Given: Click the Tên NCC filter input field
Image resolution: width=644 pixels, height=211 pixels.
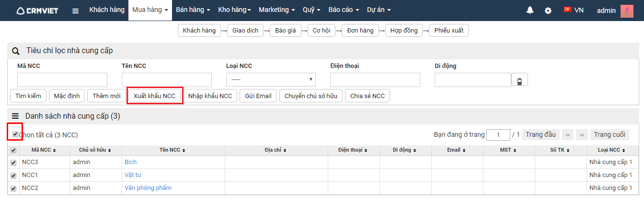Looking at the screenshot, I should point(166,80).
